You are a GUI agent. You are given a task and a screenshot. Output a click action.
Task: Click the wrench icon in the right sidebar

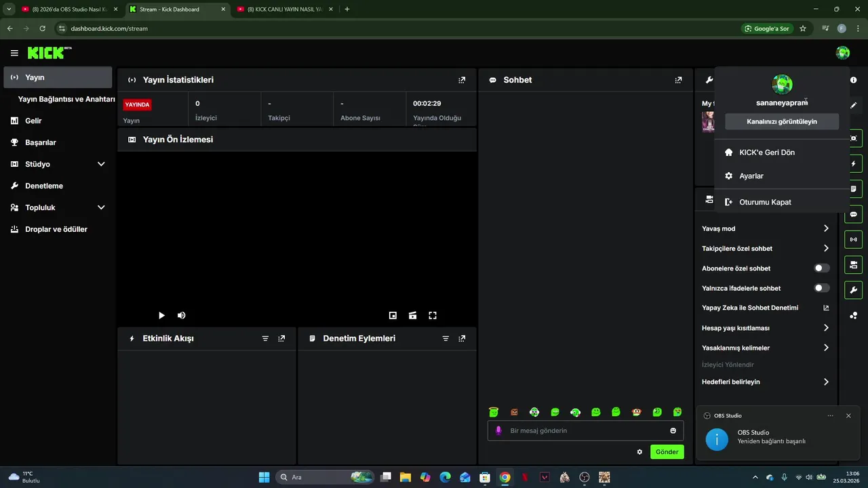853,290
